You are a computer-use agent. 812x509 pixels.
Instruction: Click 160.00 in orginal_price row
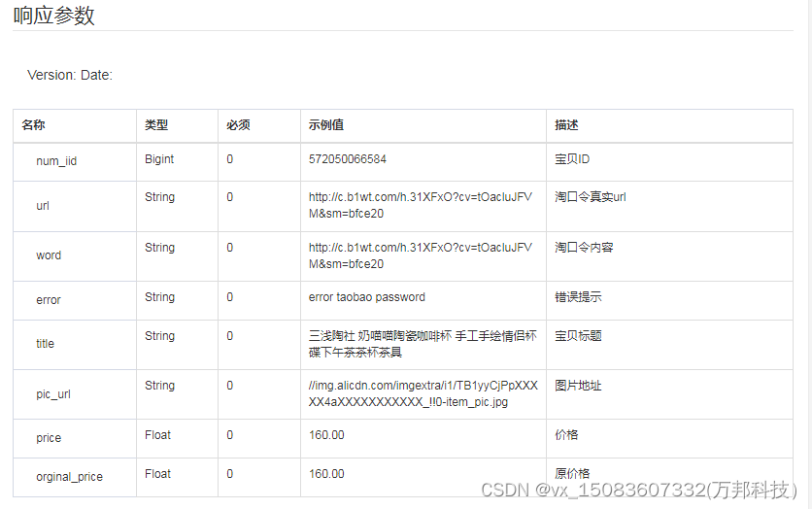tap(326, 474)
